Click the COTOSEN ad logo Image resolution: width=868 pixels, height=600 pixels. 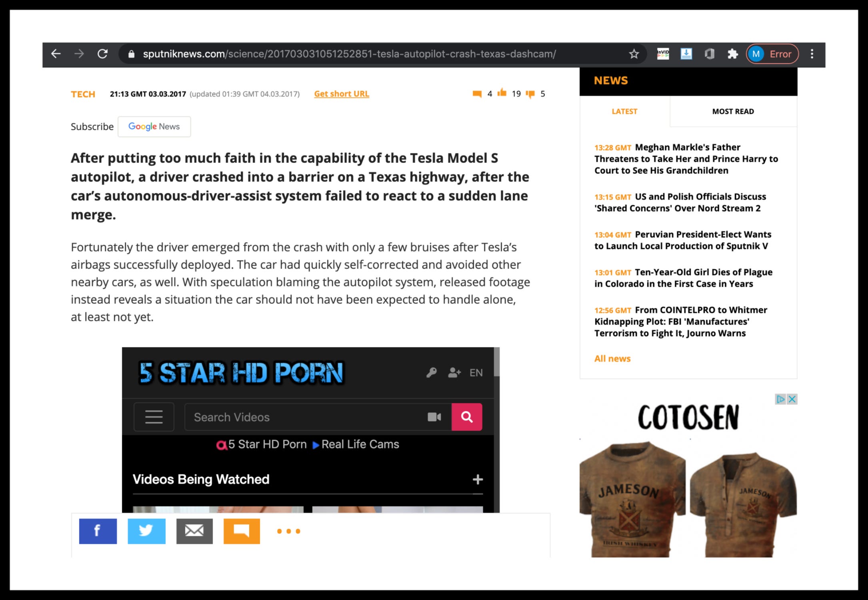tap(688, 418)
